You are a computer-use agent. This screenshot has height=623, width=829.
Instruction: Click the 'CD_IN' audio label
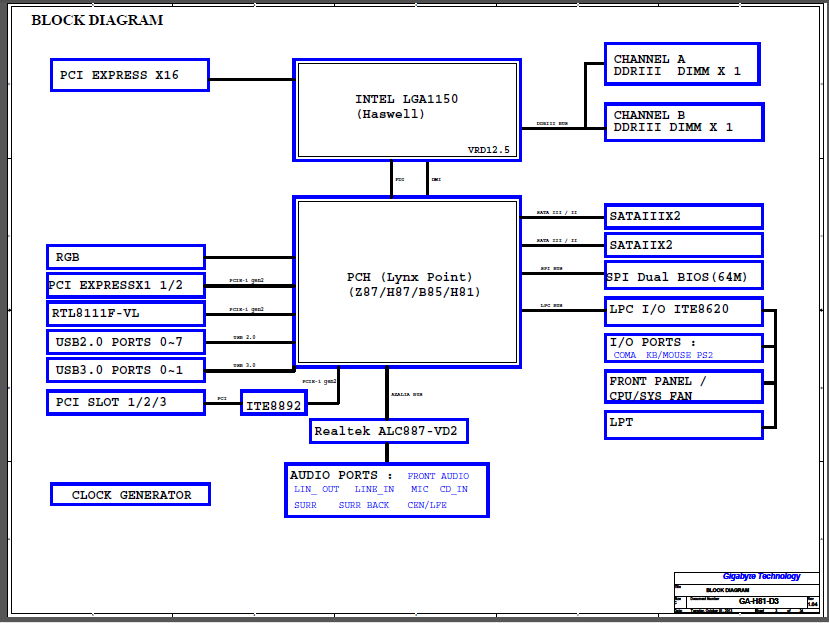pyautogui.click(x=454, y=489)
